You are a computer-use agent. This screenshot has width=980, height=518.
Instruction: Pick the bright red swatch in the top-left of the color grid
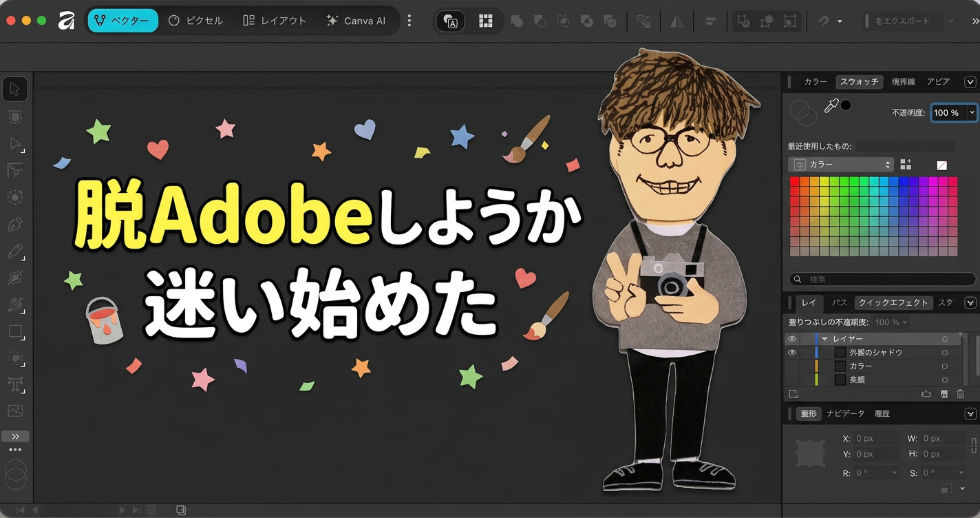pos(795,182)
